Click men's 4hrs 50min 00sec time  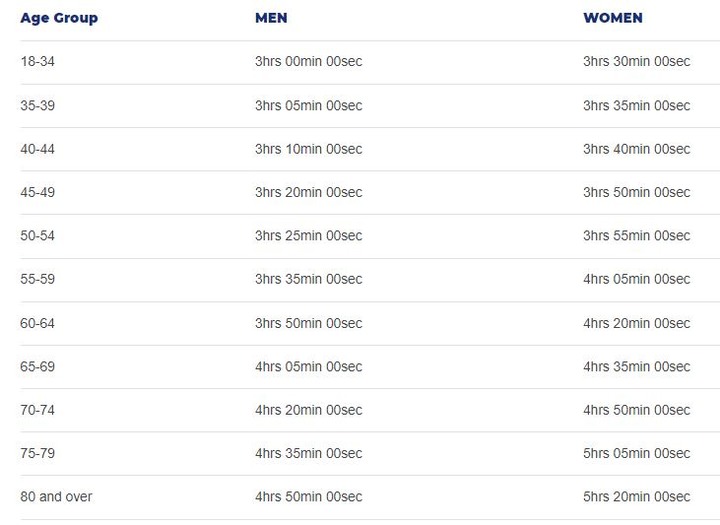[x=309, y=497]
